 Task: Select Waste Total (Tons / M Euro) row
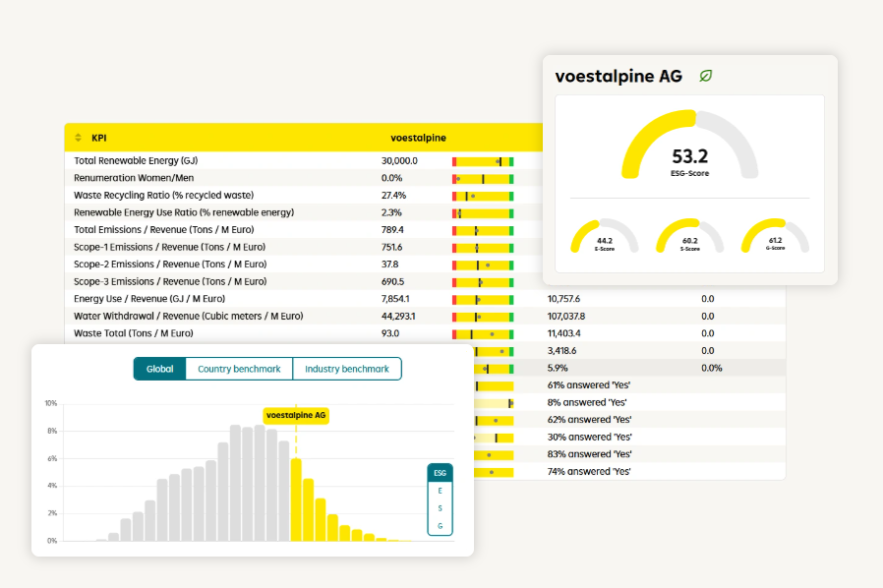pos(425,333)
